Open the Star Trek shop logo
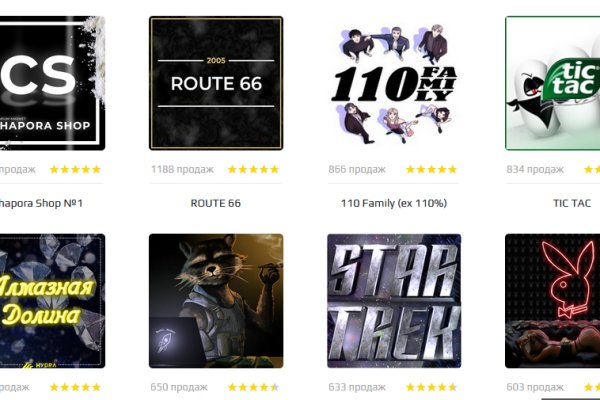600x400 pixels. [394, 301]
